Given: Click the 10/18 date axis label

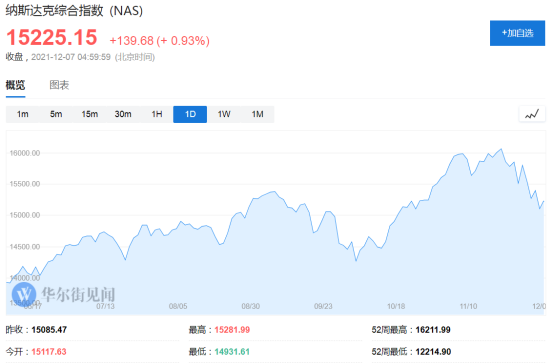Looking at the screenshot, I should click(x=396, y=306).
